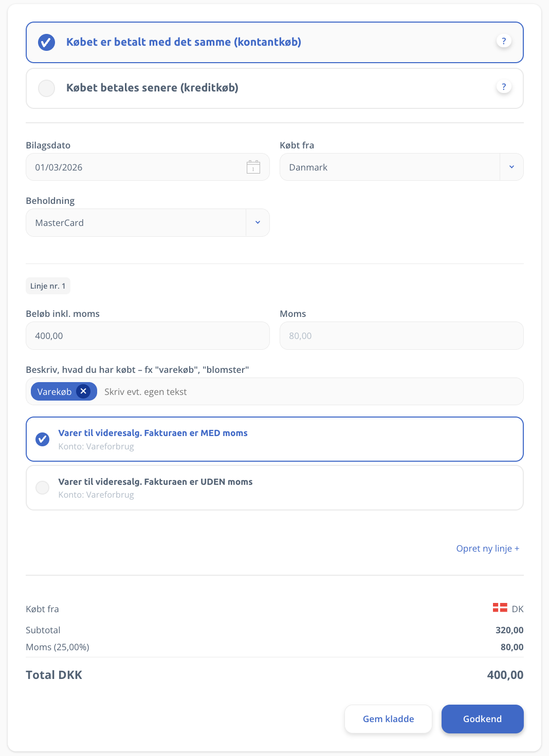The image size is (549, 756).
Task: Expand the Købt fra country dropdown
Action: click(x=511, y=167)
